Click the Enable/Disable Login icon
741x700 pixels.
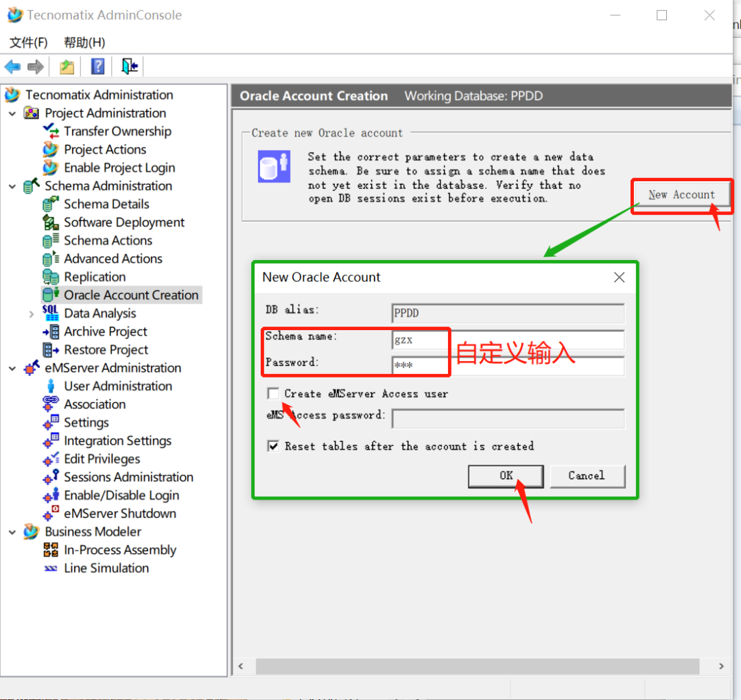[x=51, y=495]
